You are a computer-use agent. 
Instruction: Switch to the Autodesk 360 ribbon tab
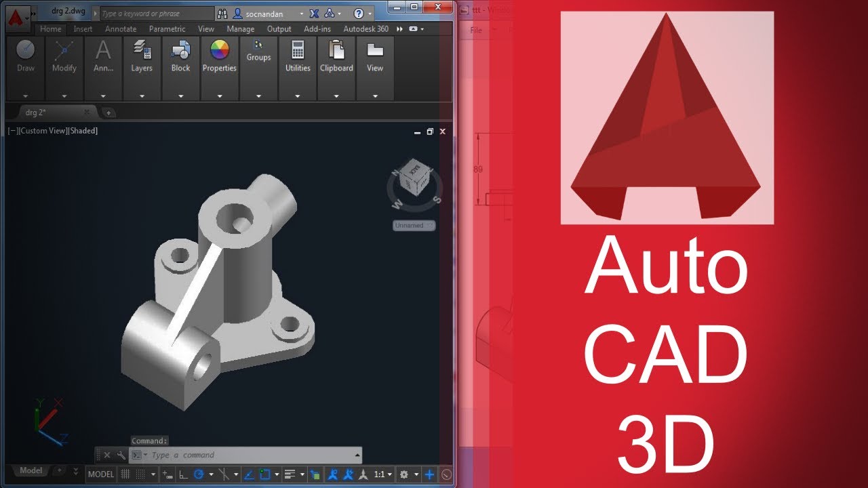[366, 29]
